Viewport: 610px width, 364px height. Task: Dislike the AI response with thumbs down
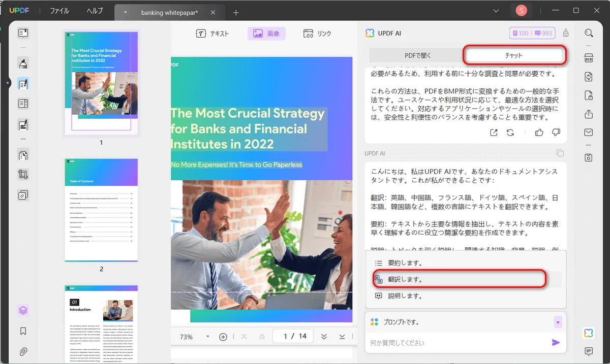tap(556, 133)
